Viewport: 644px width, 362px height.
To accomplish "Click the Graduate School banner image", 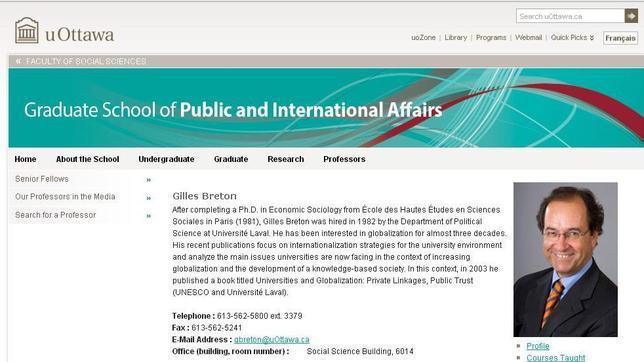I will (x=326, y=108).
